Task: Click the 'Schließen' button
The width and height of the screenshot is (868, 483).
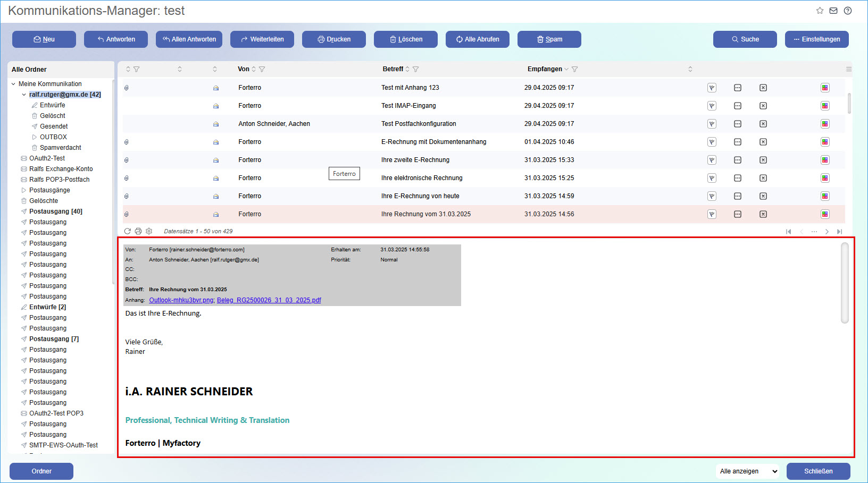Action: pyautogui.click(x=819, y=471)
